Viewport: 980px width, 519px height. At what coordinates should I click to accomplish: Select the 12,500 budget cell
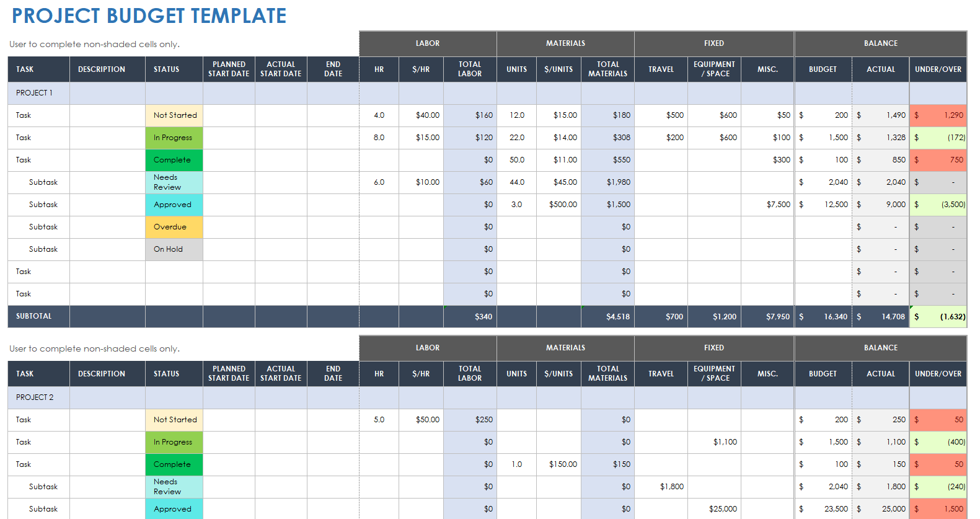(823, 205)
